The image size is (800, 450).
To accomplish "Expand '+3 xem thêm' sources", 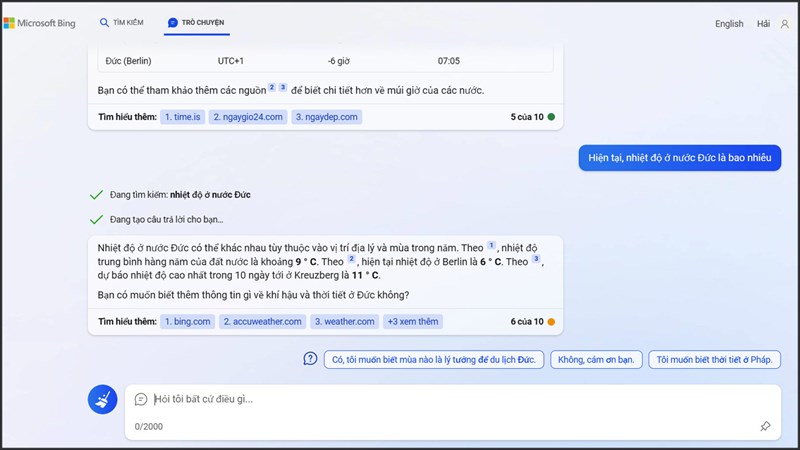I will click(x=413, y=321).
